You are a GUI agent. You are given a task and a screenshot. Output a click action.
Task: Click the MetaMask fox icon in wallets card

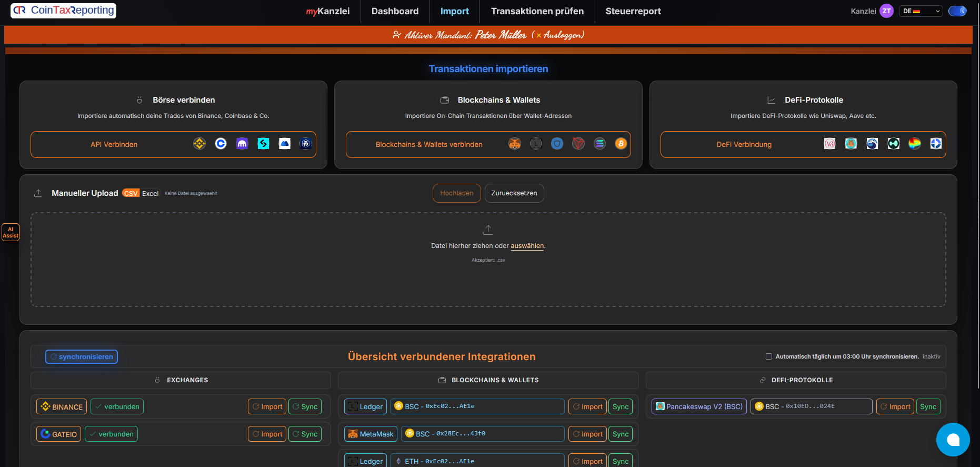515,144
